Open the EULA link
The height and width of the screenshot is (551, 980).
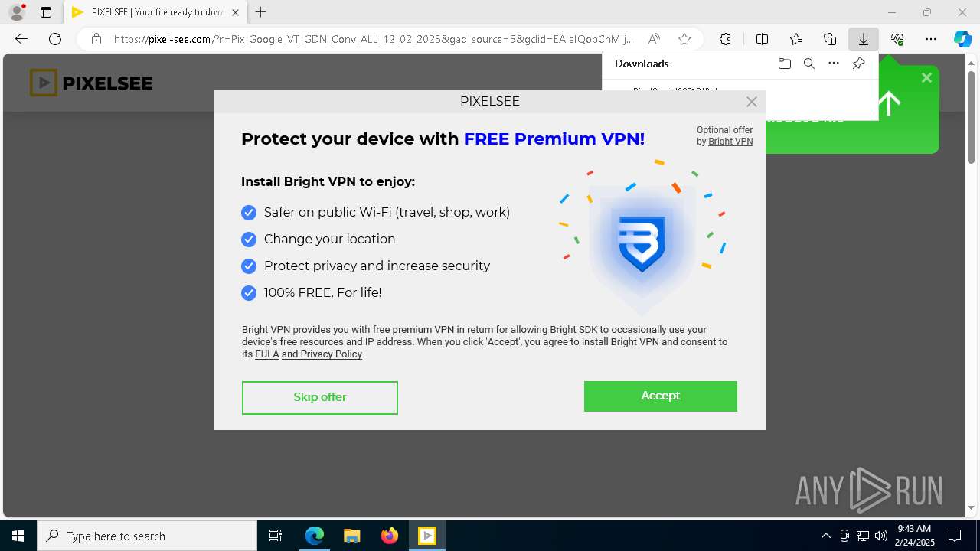(x=266, y=354)
